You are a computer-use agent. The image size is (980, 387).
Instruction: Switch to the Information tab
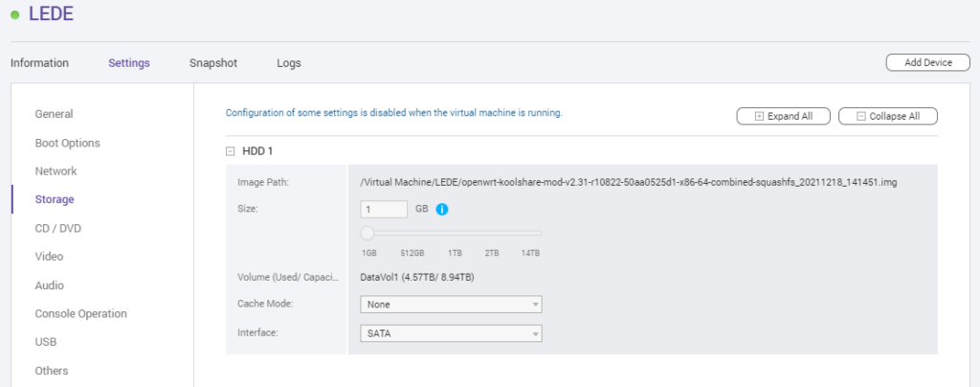[39, 63]
